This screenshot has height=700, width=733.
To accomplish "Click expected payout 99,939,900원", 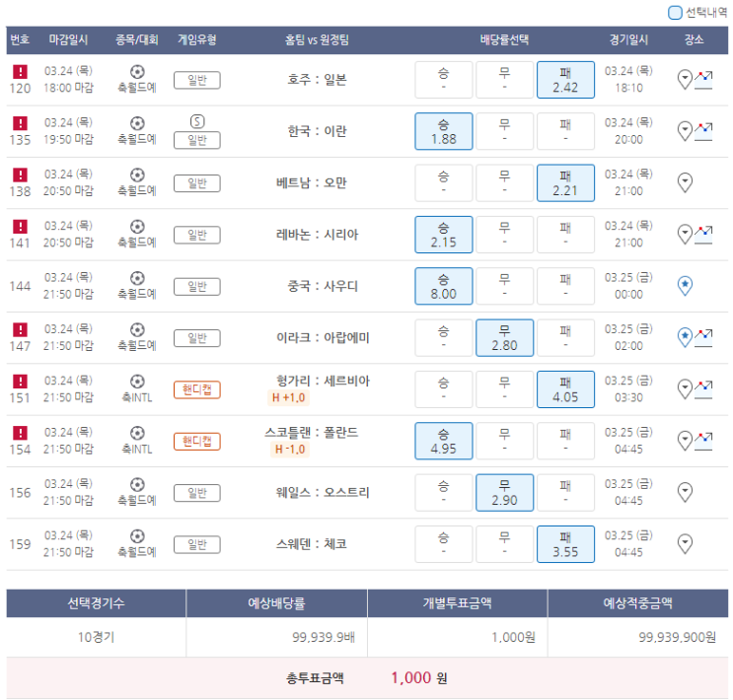I will click(x=678, y=637).
